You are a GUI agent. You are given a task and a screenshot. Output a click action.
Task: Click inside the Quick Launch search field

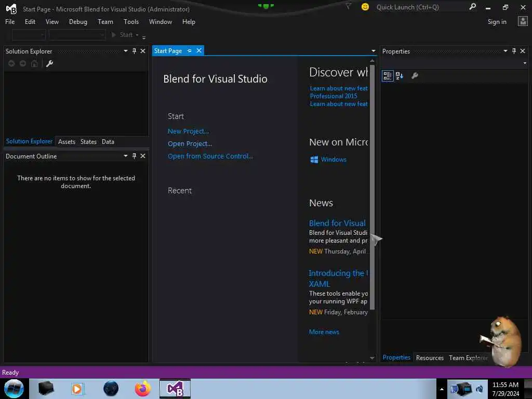[x=421, y=7]
